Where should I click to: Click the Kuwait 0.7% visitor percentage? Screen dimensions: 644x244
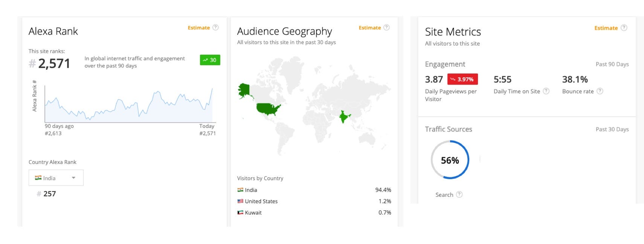385,213
